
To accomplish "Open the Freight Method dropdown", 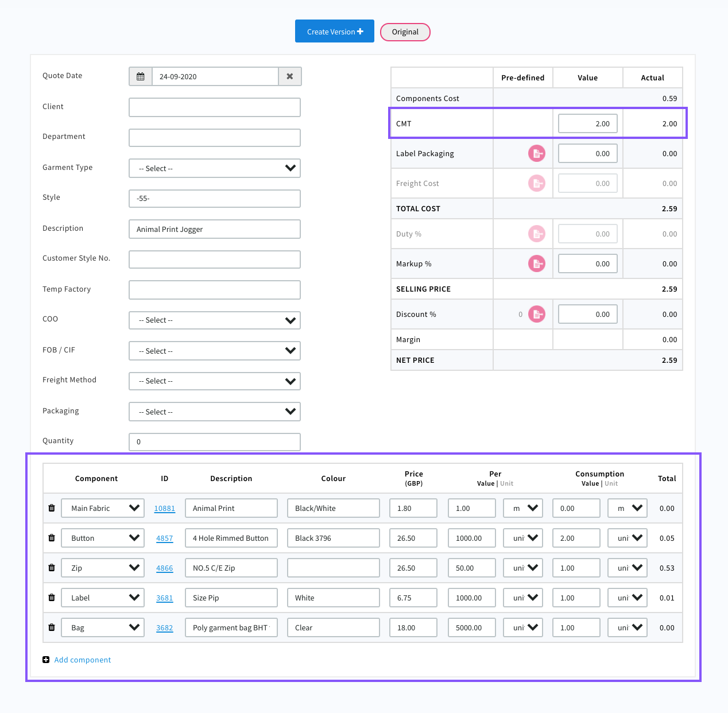I will coord(215,381).
